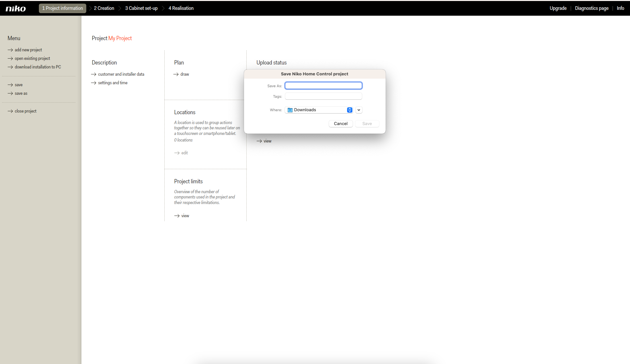The width and height of the screenshot is (630, 364).
Task: Expand the save dialog with chevron button
Action: click(359, 110)
